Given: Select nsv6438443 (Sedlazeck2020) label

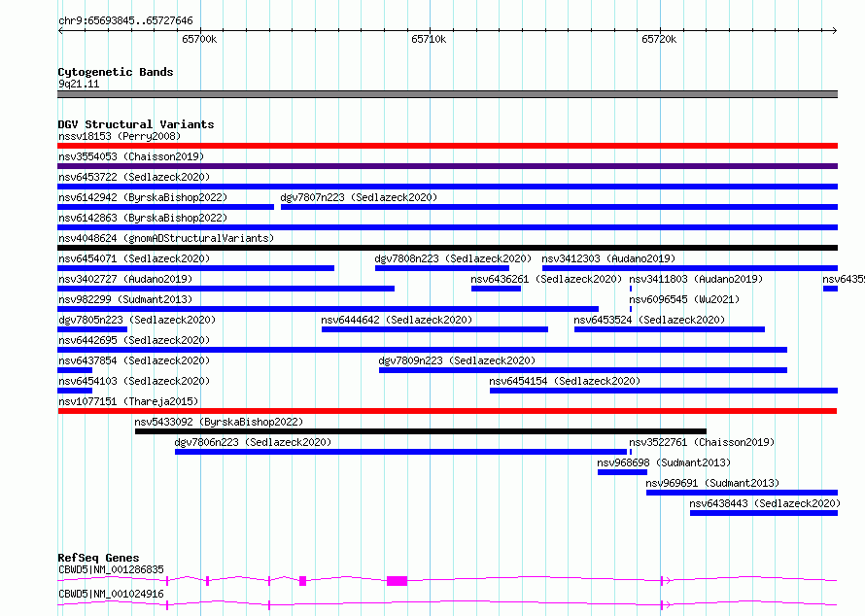Looking at the screenshot, I should [x=765, y=503].
